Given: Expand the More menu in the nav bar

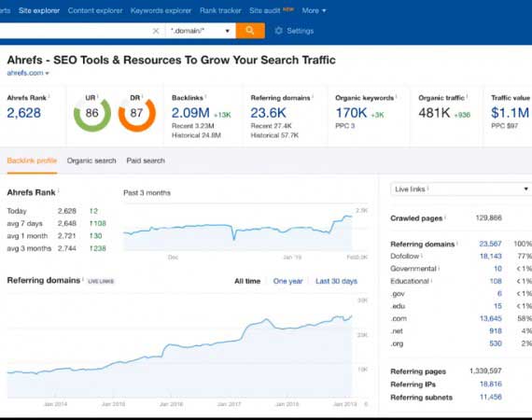Looking at the screenshot, I should [x=314, y=10].
